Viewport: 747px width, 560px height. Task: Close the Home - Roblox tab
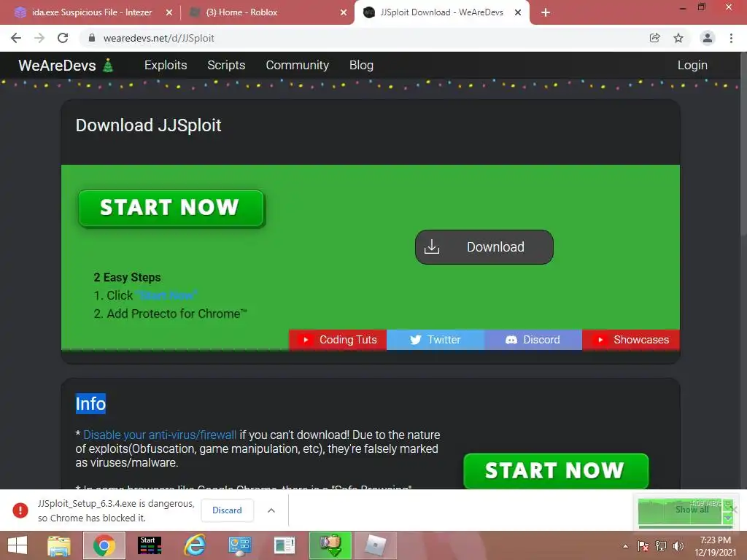pos(344,13)
